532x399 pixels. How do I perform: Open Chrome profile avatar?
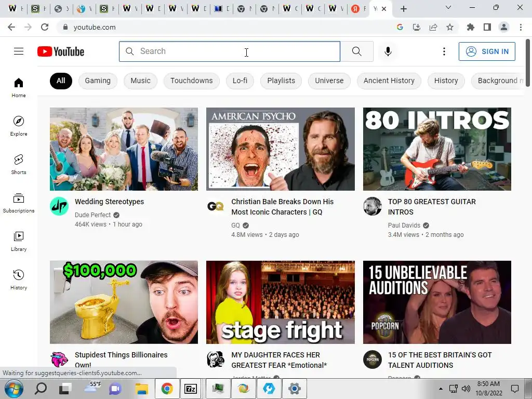[504, 27]
